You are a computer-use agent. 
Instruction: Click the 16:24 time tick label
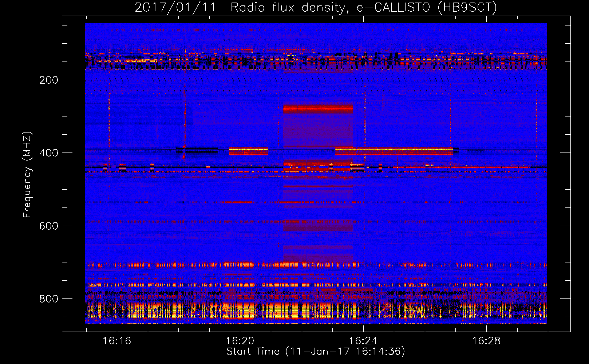point(363,341)
